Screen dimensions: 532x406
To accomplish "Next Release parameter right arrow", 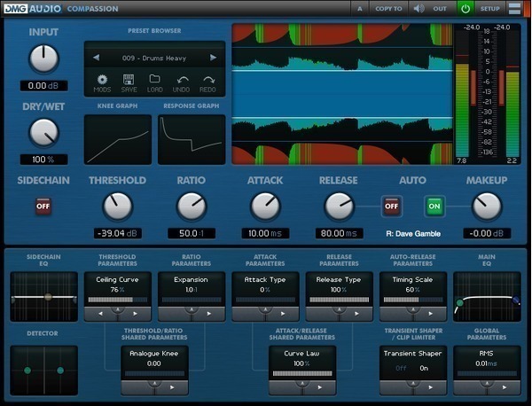I will pos(356,314).
